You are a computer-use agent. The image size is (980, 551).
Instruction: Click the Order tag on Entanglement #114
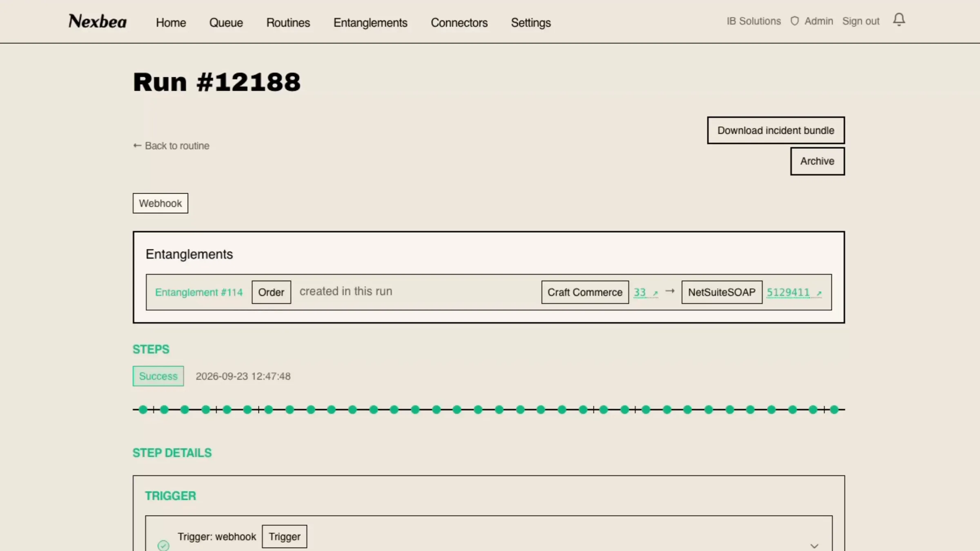271,292
